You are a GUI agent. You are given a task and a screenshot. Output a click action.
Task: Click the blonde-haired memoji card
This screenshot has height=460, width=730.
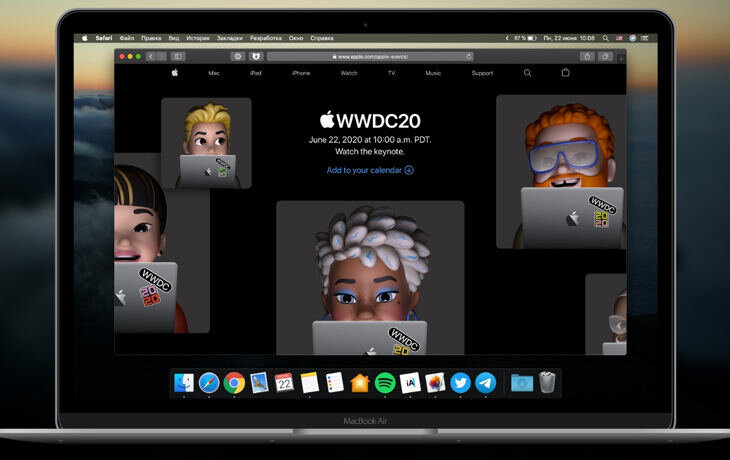point(206,143)
